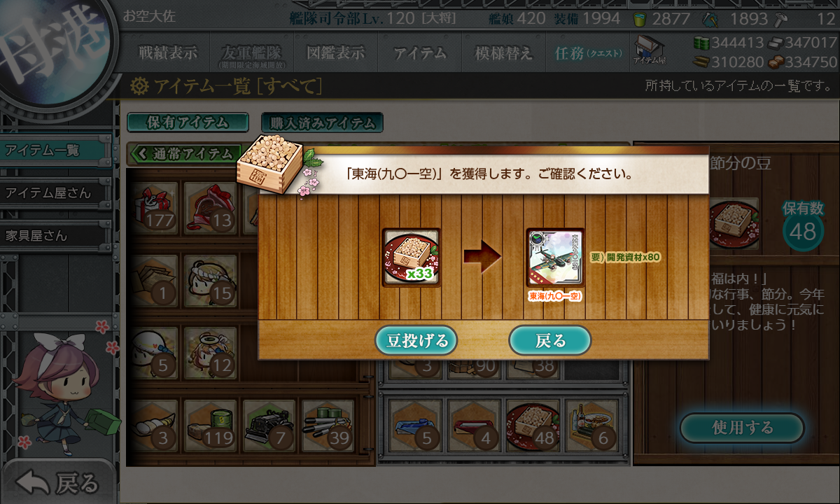Collapse back to 通常アイテム list
Image resolution: width=840 pixels, height=504 pixels.
pos(184,153)
